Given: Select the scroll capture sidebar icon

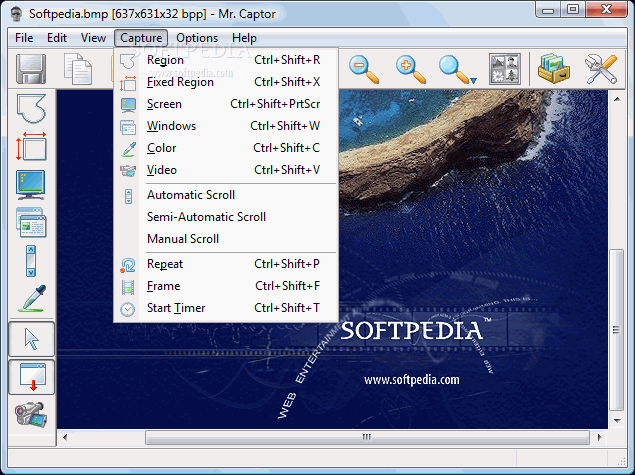Looking at the screenshot, I should coord(31,261).
